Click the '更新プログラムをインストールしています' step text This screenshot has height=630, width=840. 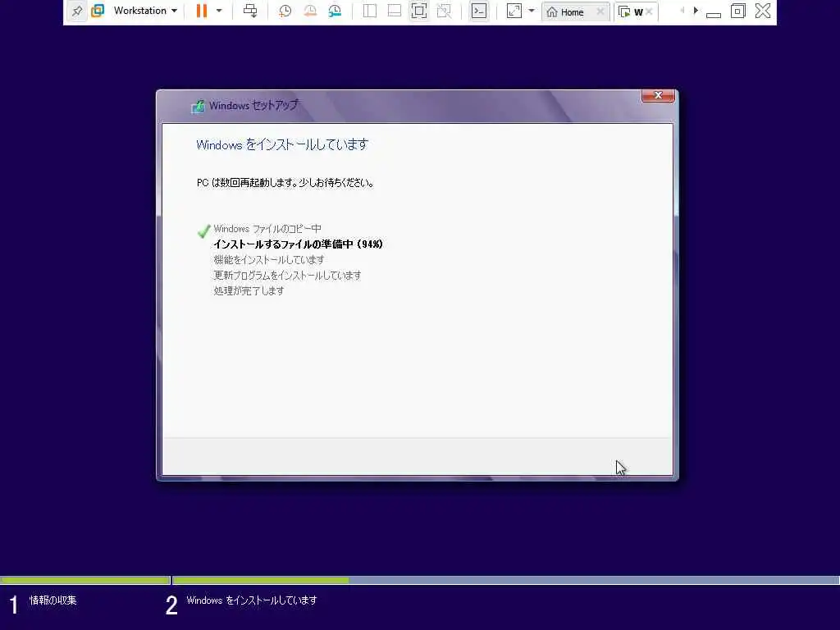[287, 276]
